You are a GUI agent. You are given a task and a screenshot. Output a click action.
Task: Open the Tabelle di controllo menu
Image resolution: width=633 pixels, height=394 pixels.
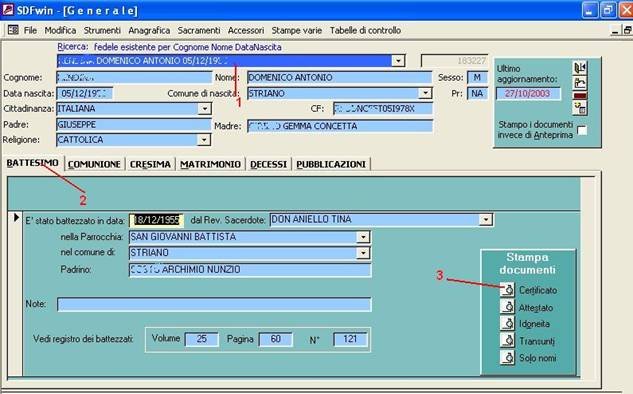365,30
